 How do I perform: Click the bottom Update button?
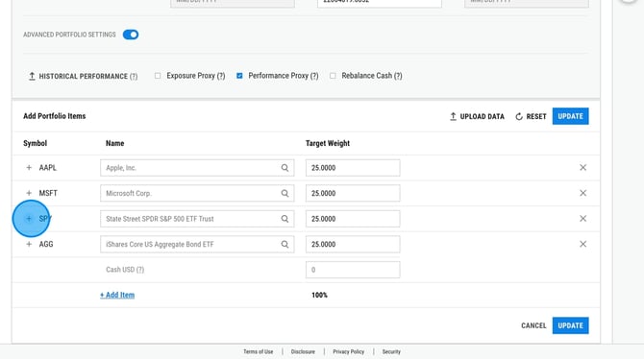click(570, 325)
